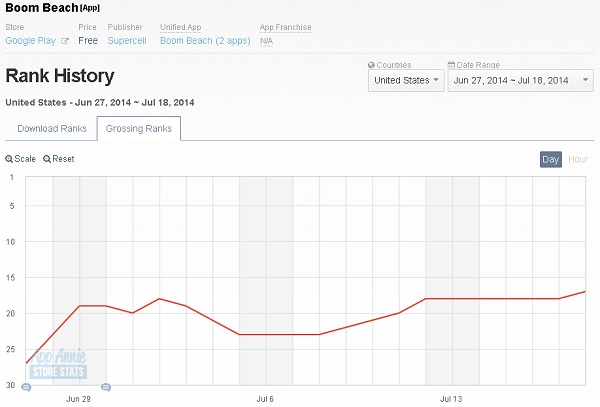Click the Scale zoom button
This screenshot has width=600, height=407.
21,159
